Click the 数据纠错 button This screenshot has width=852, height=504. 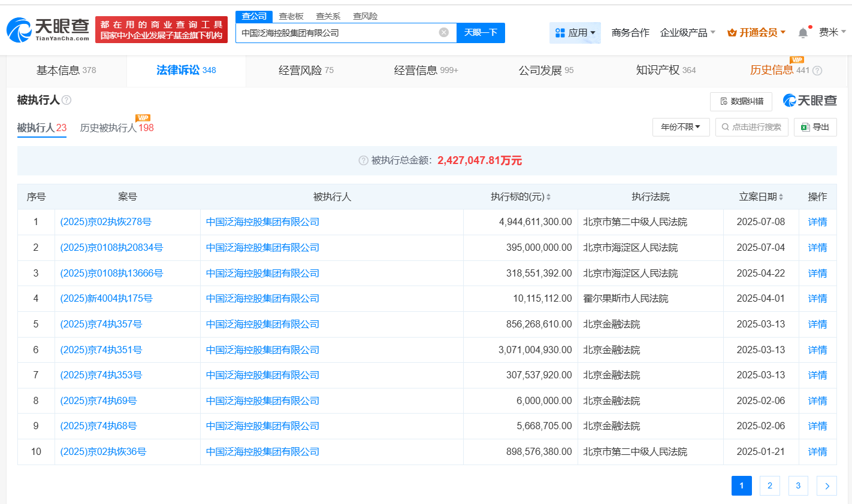[741, 101]
